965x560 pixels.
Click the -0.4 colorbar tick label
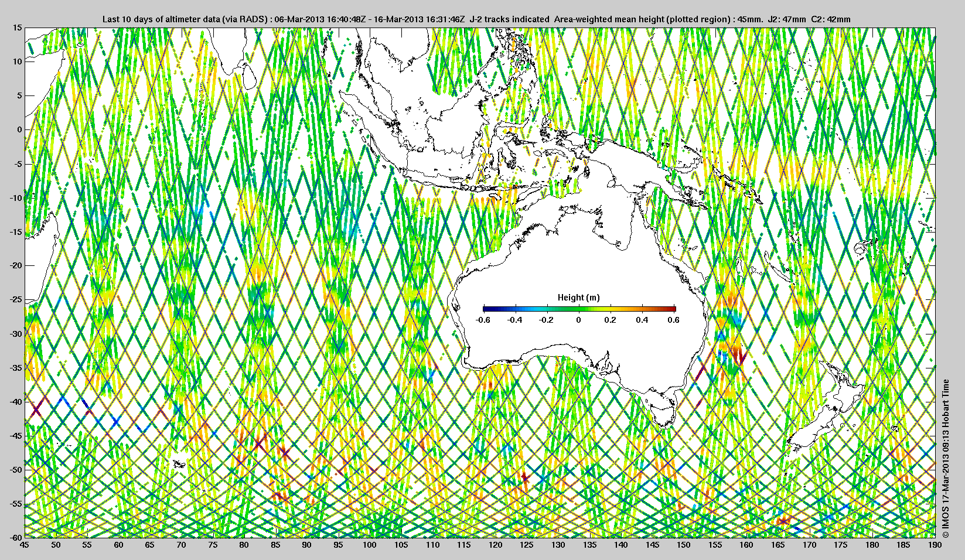515,320
